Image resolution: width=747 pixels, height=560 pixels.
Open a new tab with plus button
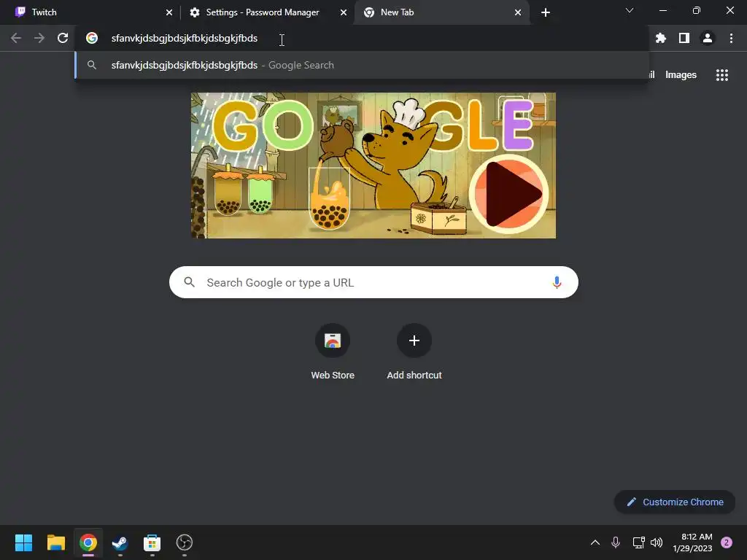[x=546, y=12]
